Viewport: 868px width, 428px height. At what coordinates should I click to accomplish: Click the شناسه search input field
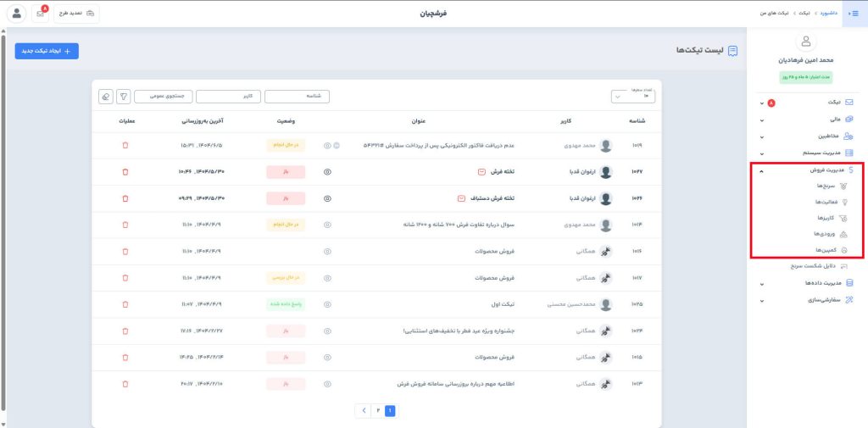(x=297, y=97)
